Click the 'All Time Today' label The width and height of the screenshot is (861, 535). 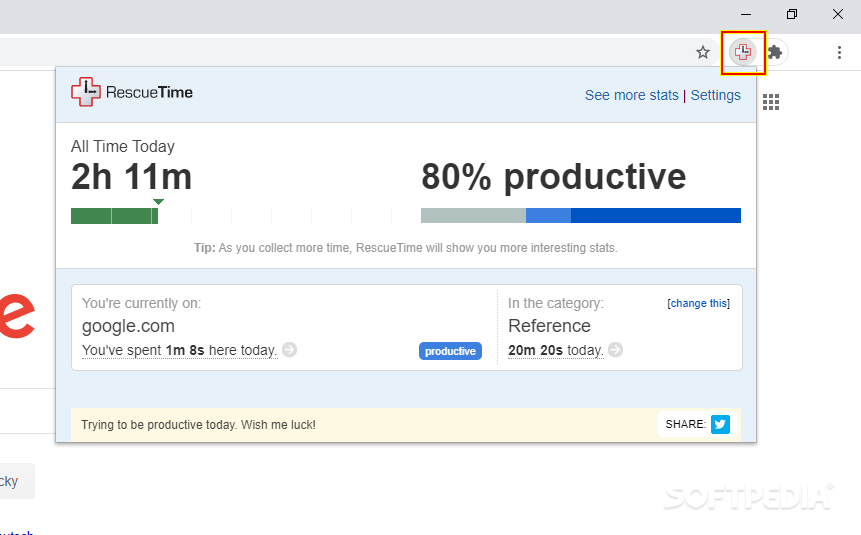tap(123, 147)
